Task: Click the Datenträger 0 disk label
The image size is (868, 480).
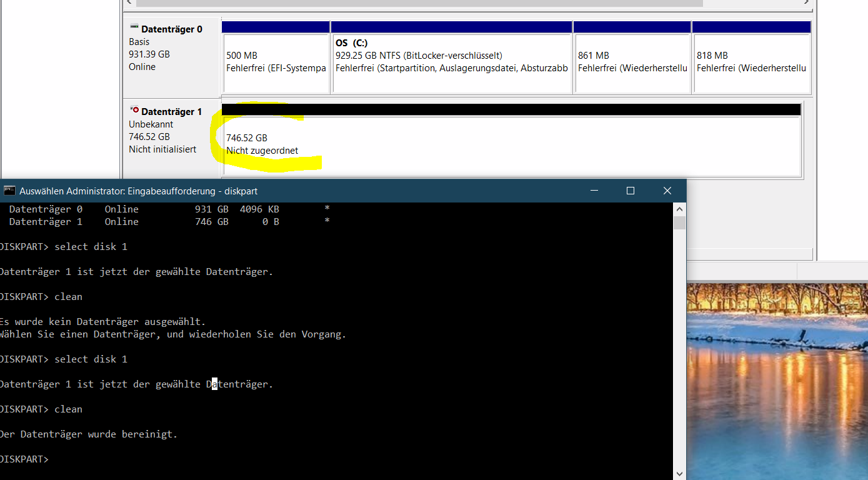Action: tap(172, 29)
